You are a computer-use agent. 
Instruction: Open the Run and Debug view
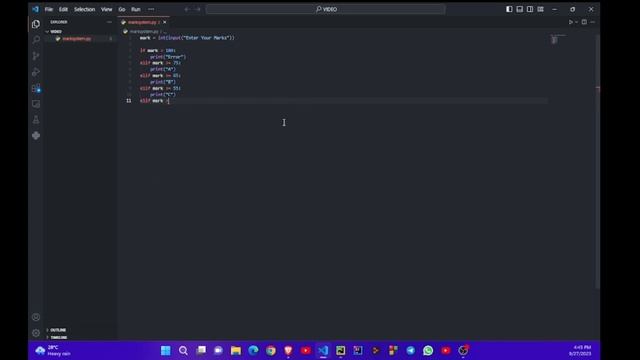pos(36,72)
